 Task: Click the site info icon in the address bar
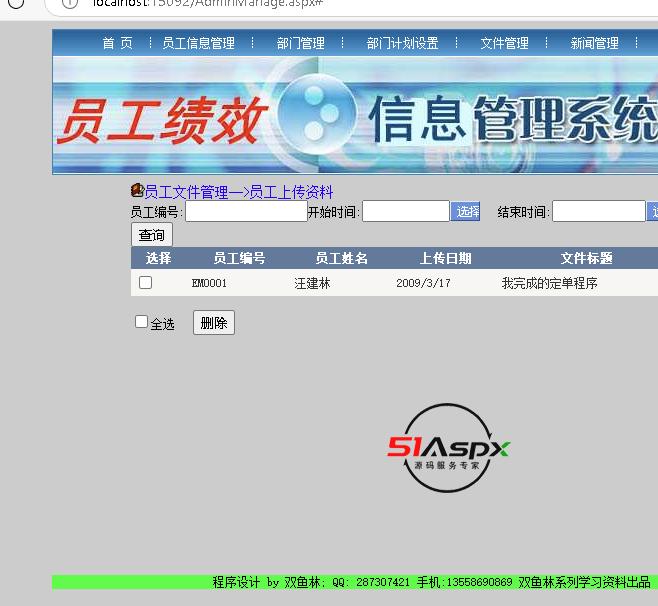click(70, 3)
